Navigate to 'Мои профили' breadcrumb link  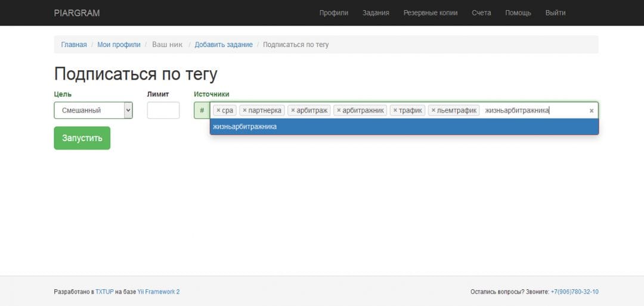[119, 45]
